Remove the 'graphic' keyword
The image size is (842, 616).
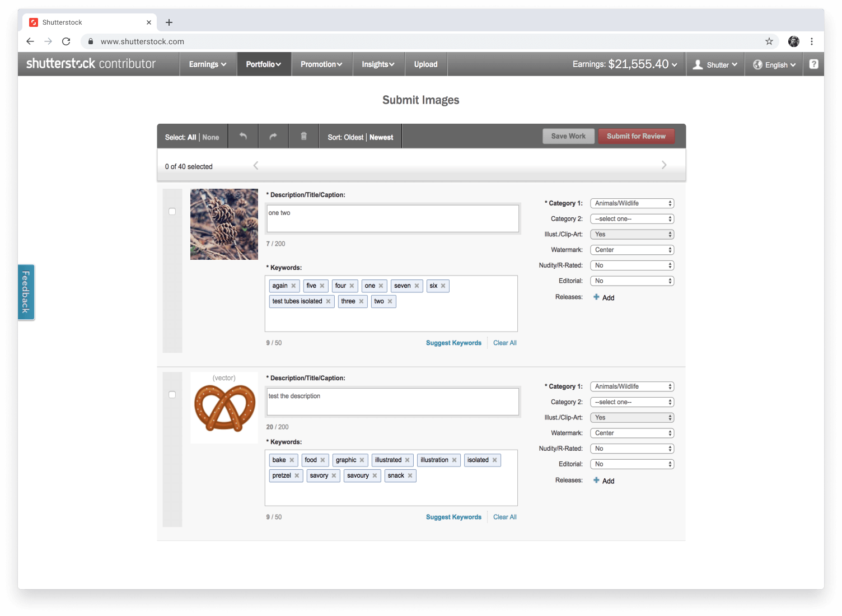(x=362, y=460)
